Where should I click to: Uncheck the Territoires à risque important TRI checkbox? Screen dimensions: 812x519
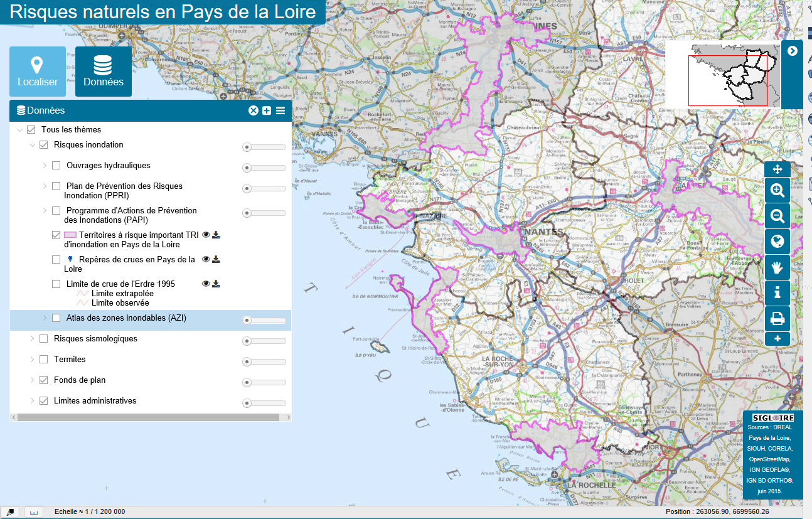(x=56, y=235)
